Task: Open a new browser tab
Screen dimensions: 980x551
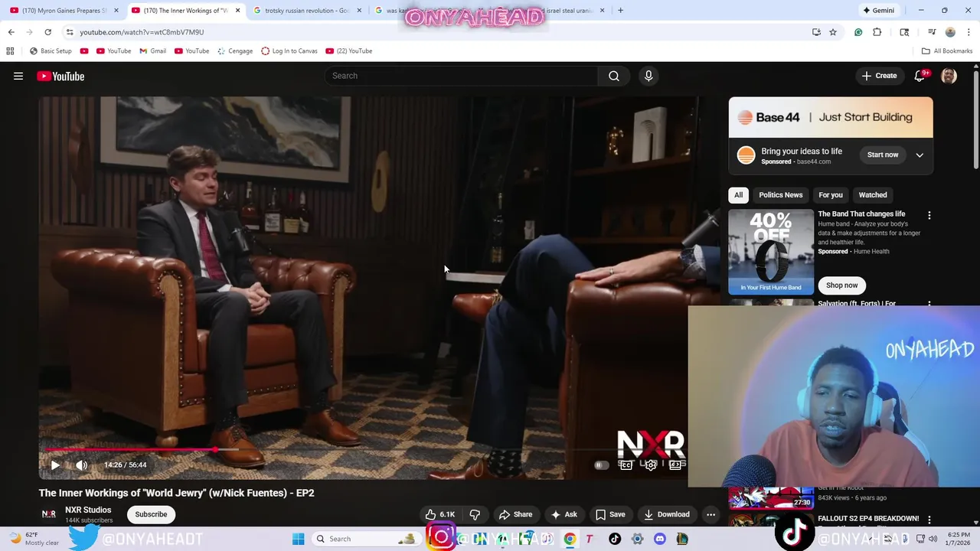Action: coord(620,11)
